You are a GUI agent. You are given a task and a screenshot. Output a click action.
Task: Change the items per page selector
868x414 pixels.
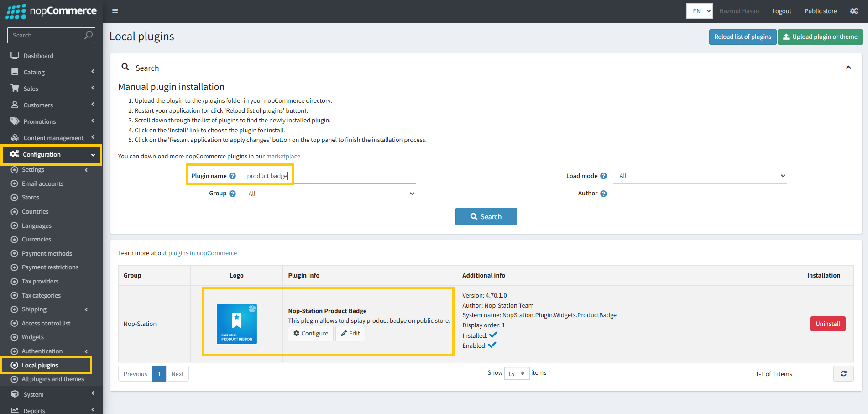click(517, 373)
